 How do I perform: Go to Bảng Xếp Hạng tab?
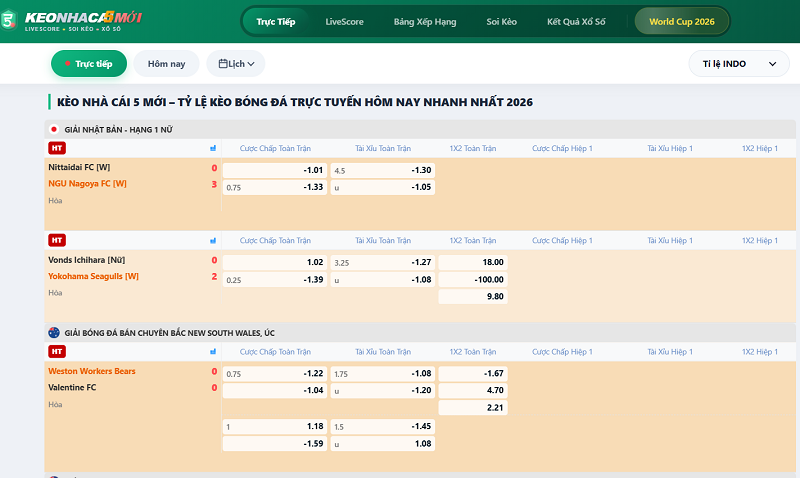pyautogui.click(x=425, y=21)
